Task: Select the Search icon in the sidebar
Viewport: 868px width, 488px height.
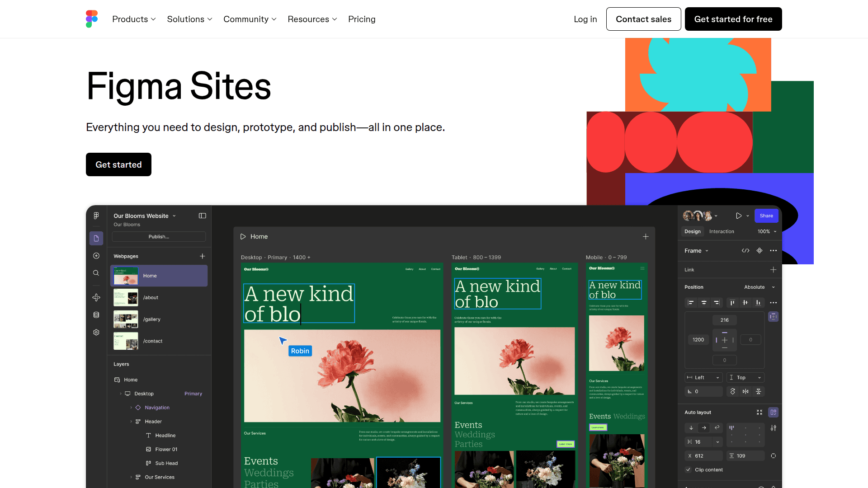Action: [96, 273]
